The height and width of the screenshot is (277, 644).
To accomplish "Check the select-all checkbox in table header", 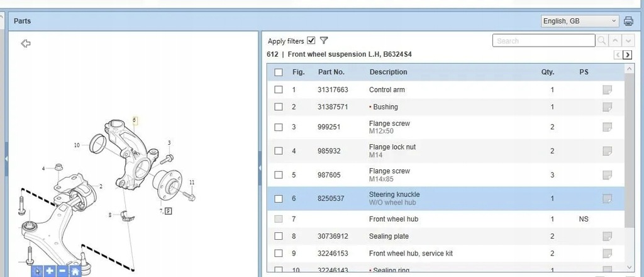I will coord(279,72).
